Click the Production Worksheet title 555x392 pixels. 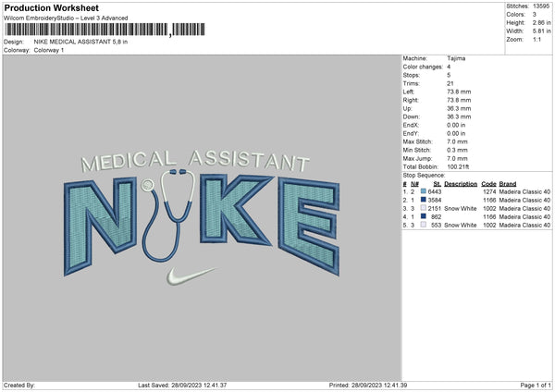tap(51, 7)
